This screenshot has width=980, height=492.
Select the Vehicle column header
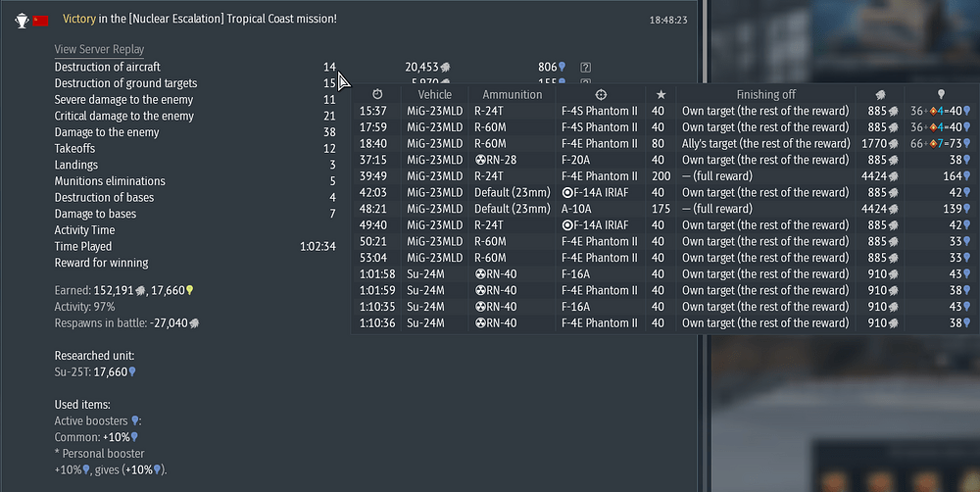[435, 94]
